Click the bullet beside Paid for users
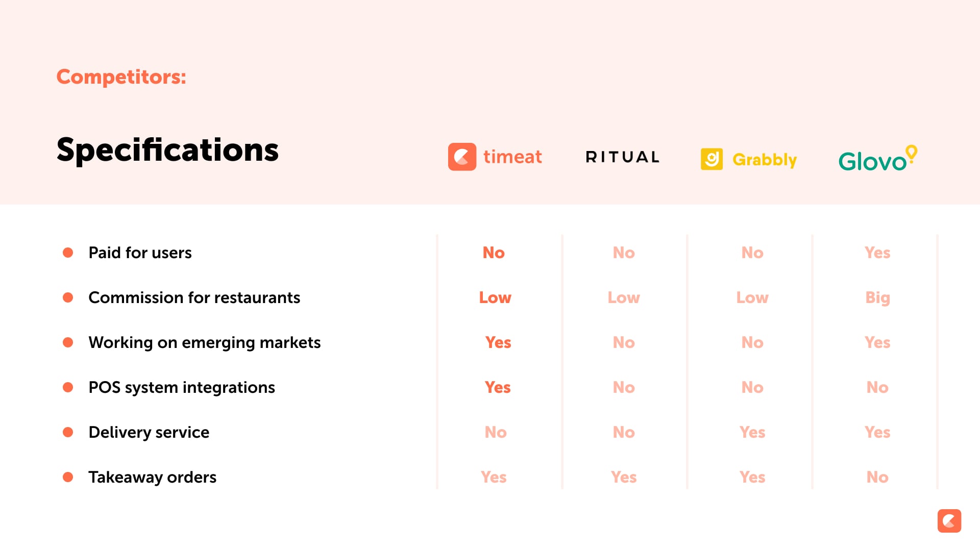980x551 pixels. tap(68, 253)
